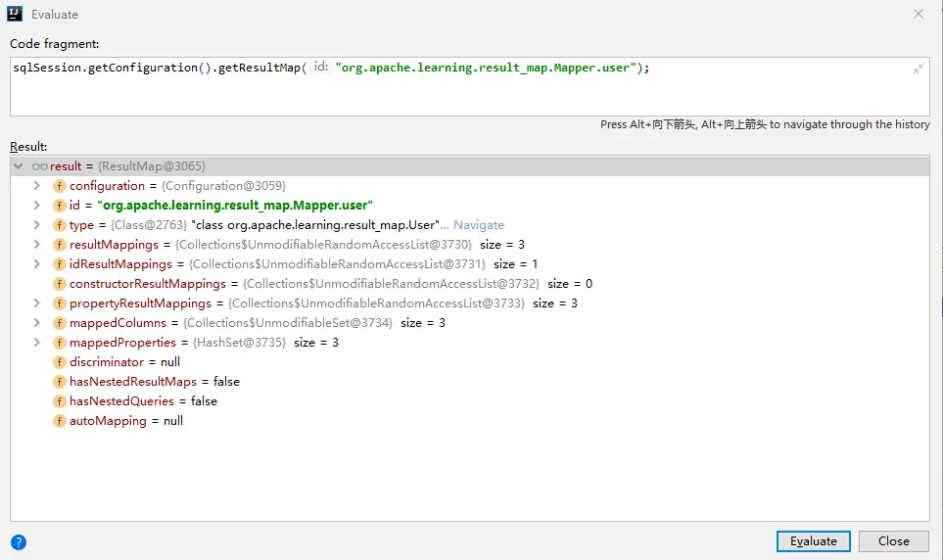Image resolution: width=943 pixels, height=560 pixels.
Task: Select the "configuration = {Configuration@3059}" row
Action: pyautogui.click(x=470, y=186)
